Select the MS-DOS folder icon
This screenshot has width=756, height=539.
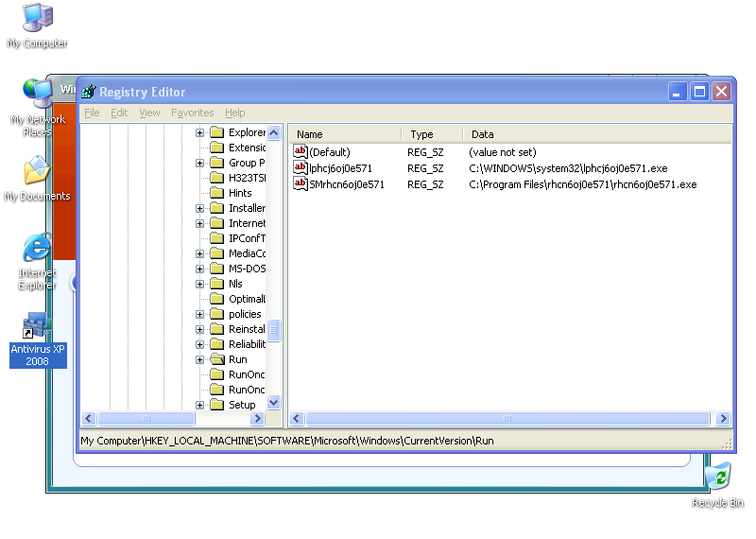click(217, 269)
